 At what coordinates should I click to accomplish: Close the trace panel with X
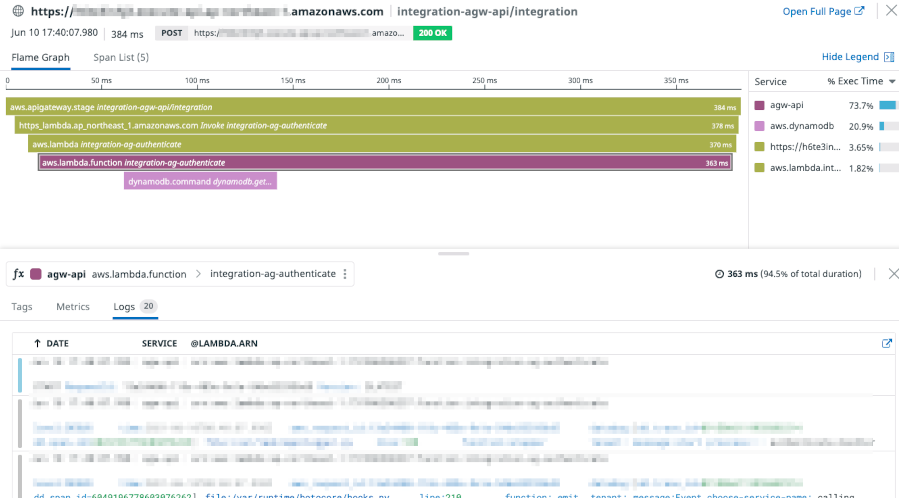click(891, 11)
